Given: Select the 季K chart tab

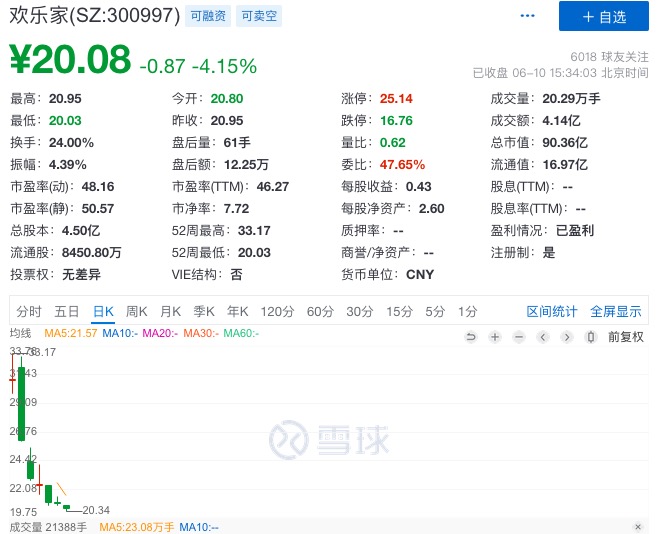Looking at the screenshot, I should pyautogui.click(x=204, y=312).
